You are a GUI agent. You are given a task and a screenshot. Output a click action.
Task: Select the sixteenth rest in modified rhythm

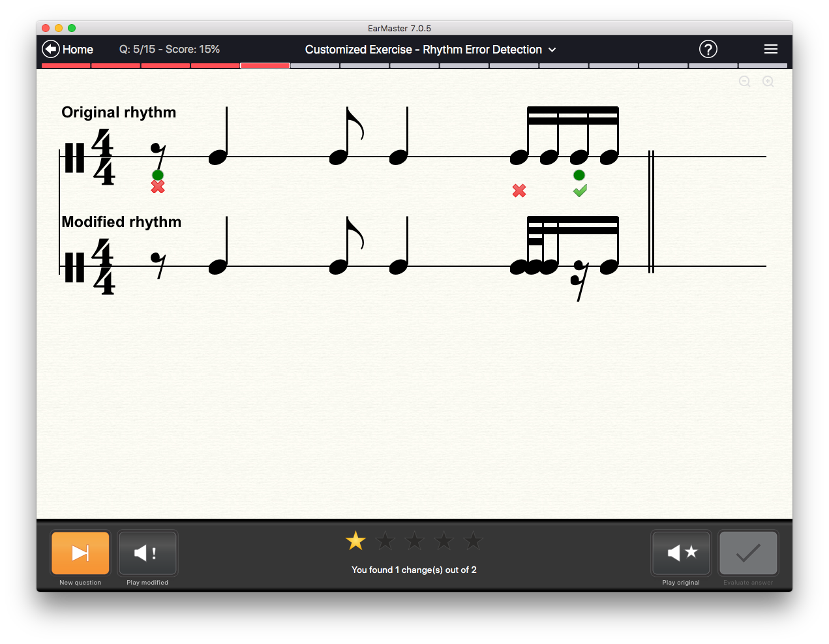579,281
